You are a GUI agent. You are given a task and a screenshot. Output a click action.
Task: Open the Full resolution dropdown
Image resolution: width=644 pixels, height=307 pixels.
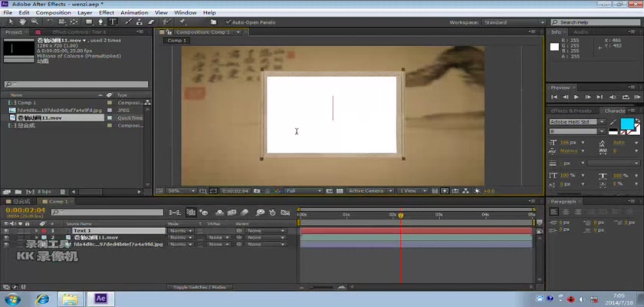click(x=304, y=191)
